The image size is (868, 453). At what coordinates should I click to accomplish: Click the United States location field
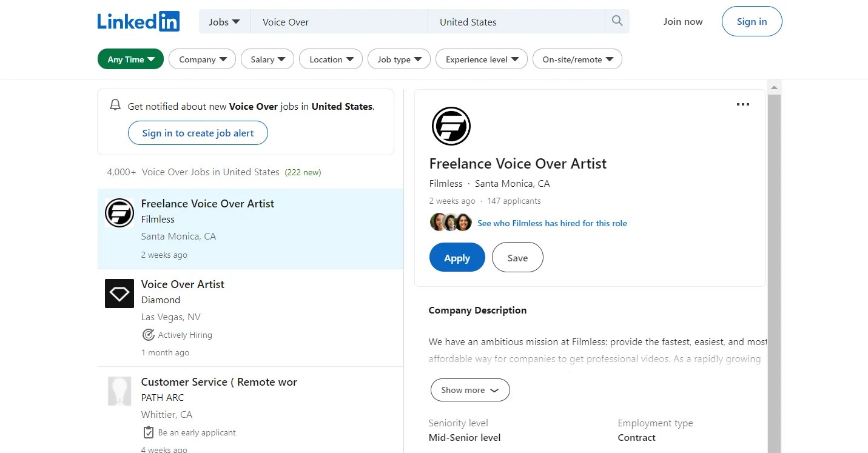(x=516, y=22)
